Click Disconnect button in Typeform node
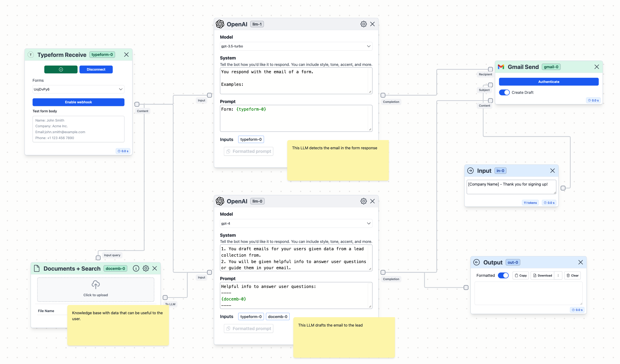 (96, 69)
